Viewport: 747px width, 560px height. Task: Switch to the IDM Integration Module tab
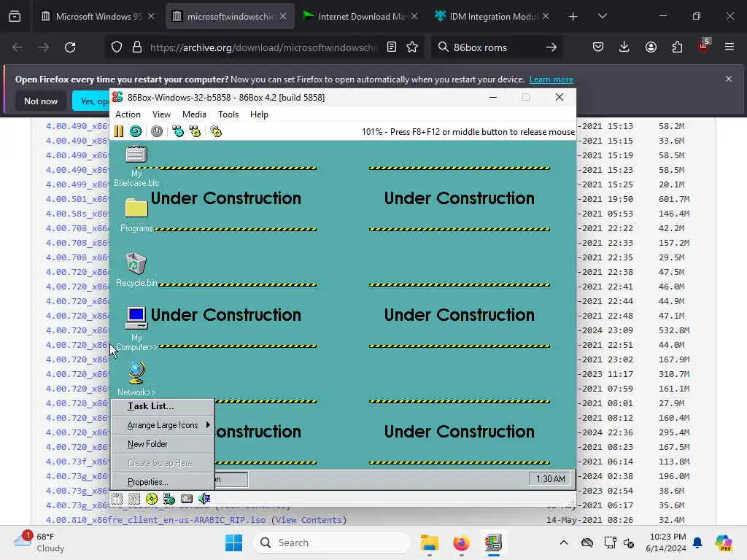pyautogui.click(x=492, y=16)
